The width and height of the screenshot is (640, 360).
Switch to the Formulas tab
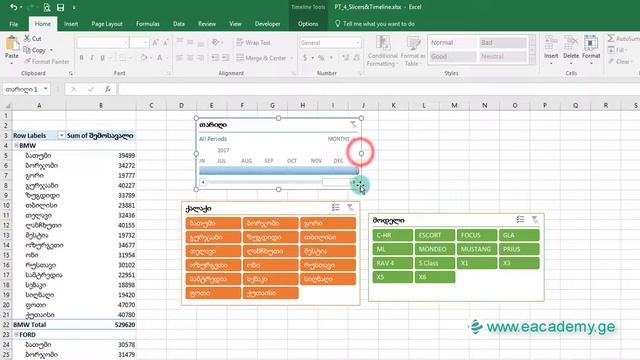point(148,24)
